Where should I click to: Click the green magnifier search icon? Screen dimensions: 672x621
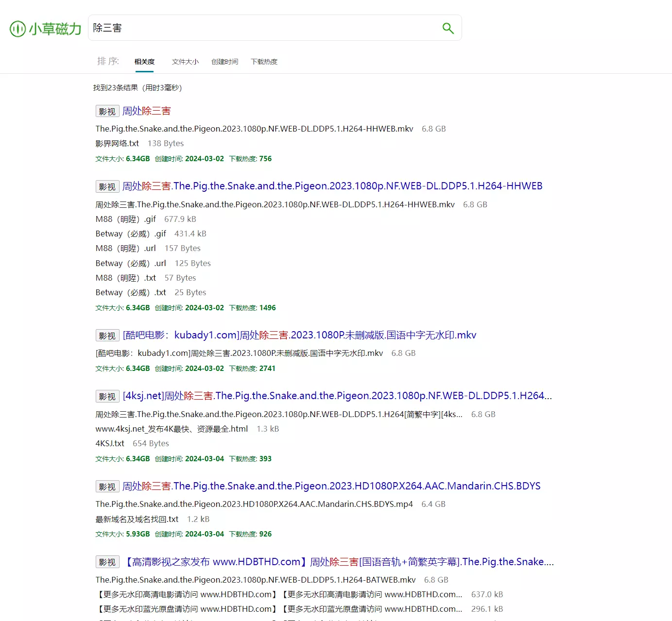448,28
